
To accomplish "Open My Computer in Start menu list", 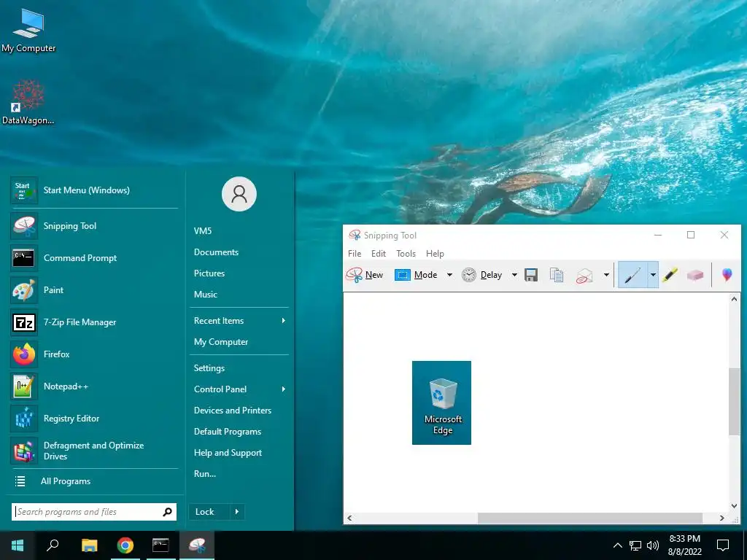I will point(220,342).
